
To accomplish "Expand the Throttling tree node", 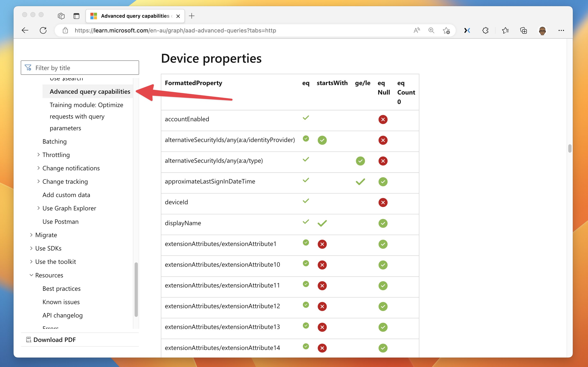I will coord(38,155).
